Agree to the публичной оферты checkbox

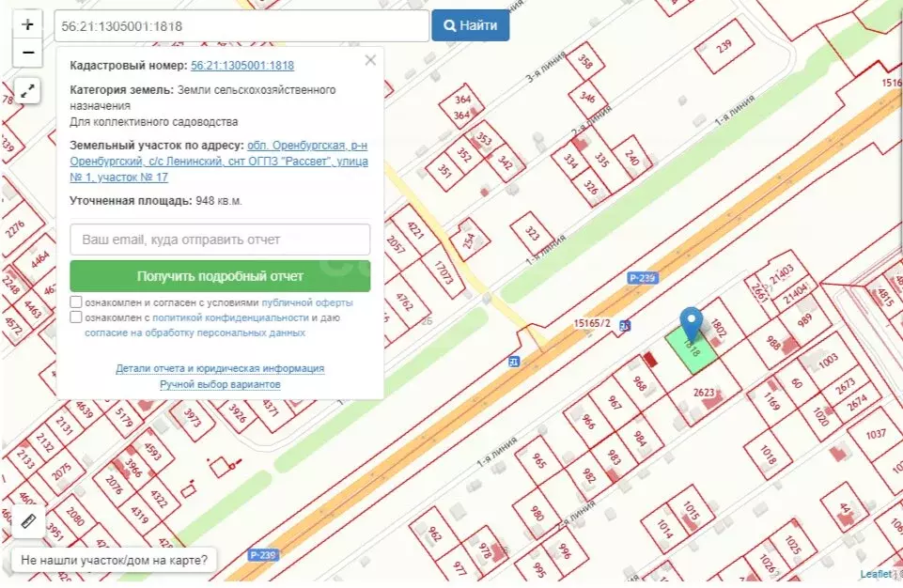[76, 302]
